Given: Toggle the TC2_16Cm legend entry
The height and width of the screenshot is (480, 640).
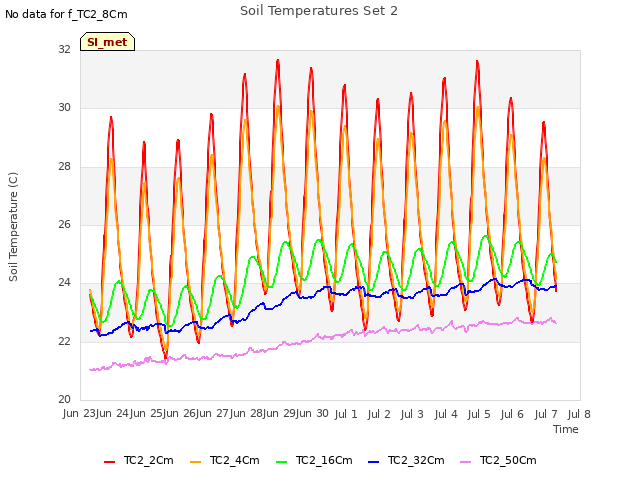Looking at the screenshot, I should coord(314,460).
